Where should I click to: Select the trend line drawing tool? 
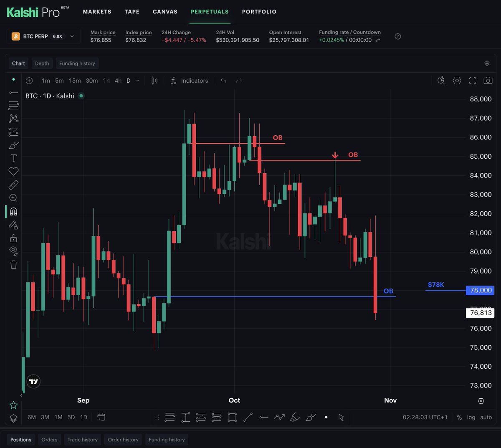[x=13, y=92]
